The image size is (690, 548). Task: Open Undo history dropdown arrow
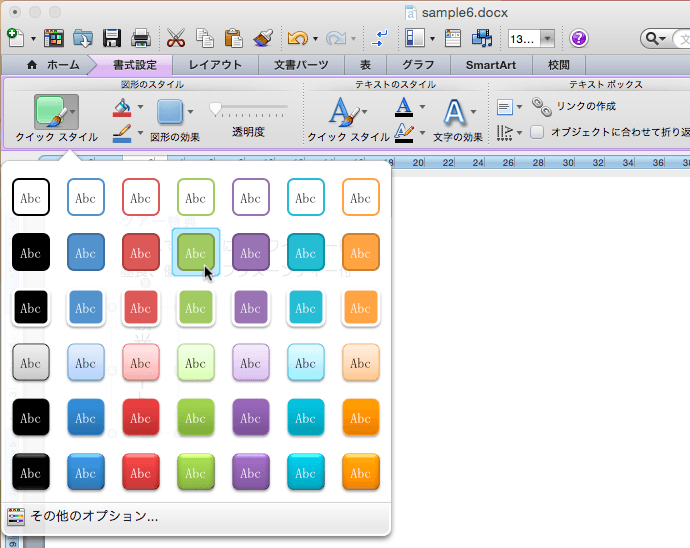(x=315, y=39)
